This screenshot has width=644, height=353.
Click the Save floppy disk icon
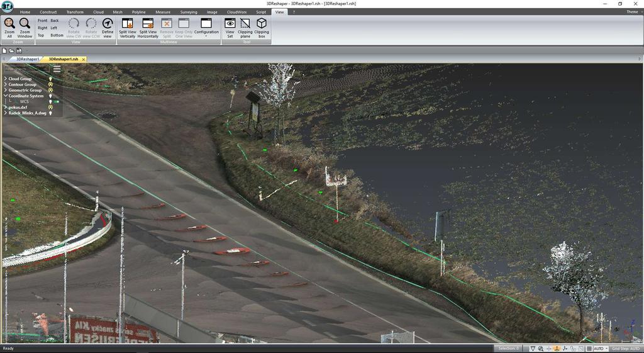pyautogui.click(x=19, y=50)
